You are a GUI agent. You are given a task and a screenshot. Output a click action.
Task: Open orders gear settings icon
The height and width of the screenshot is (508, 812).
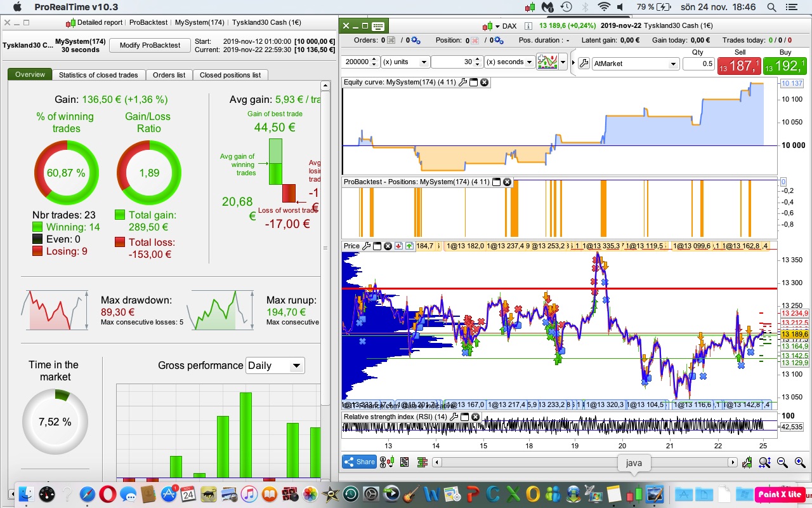(416, 41)
